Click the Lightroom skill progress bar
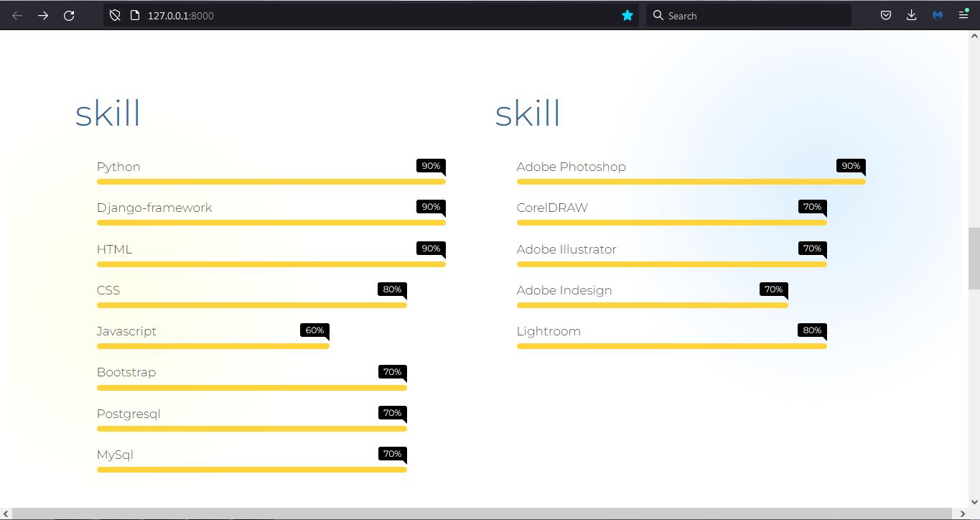The height and width of the screenshot is (520, 980). pyautogui.click(x=671, y=345)
